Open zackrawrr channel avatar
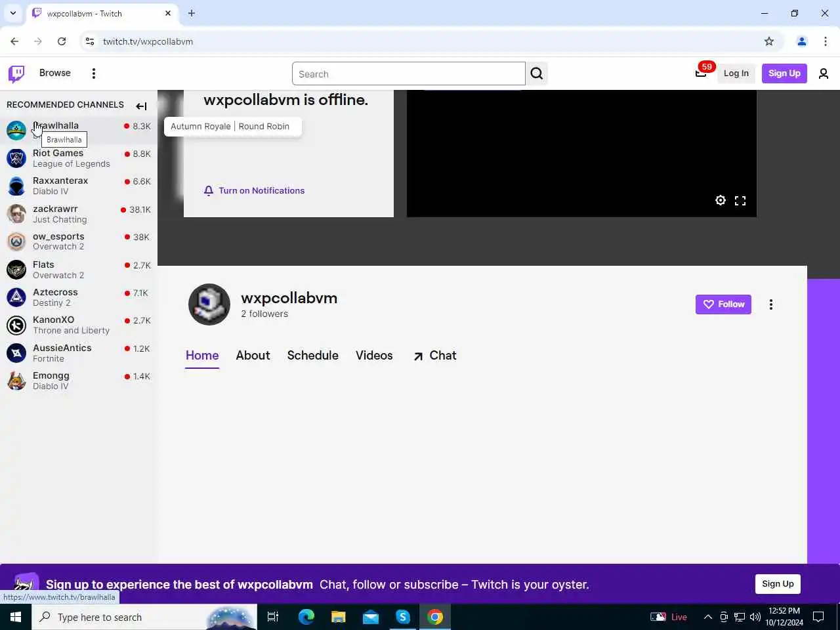The image size is (840, 630). pyautogui.click(x=16, y=214)
